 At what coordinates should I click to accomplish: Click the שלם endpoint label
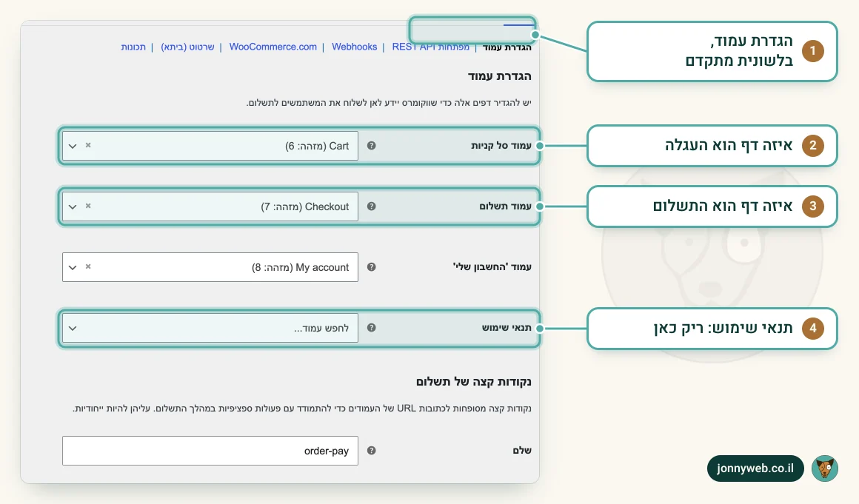click(x=522, y=451)
